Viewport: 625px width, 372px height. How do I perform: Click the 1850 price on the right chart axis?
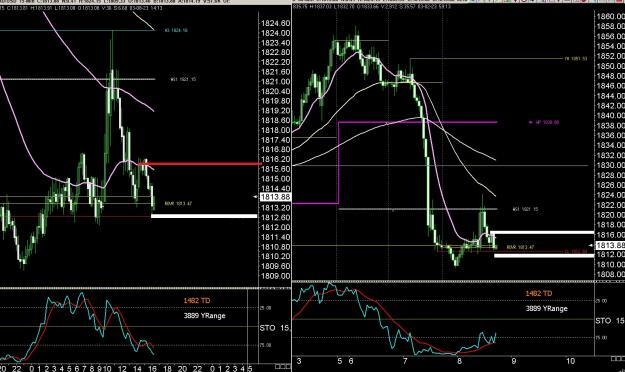click(x=610, y=66)
